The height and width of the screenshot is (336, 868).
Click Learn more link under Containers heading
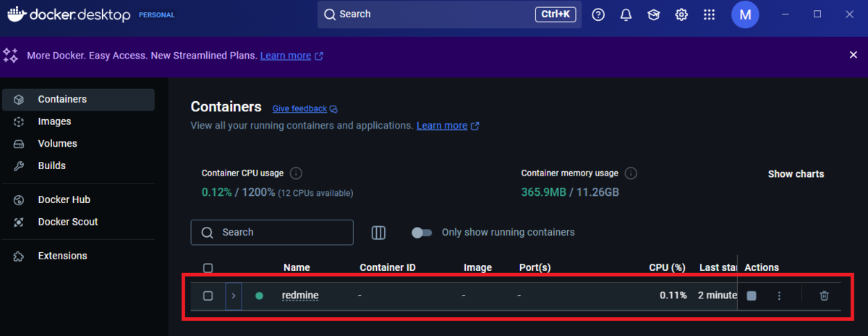[x=442, y=126]
